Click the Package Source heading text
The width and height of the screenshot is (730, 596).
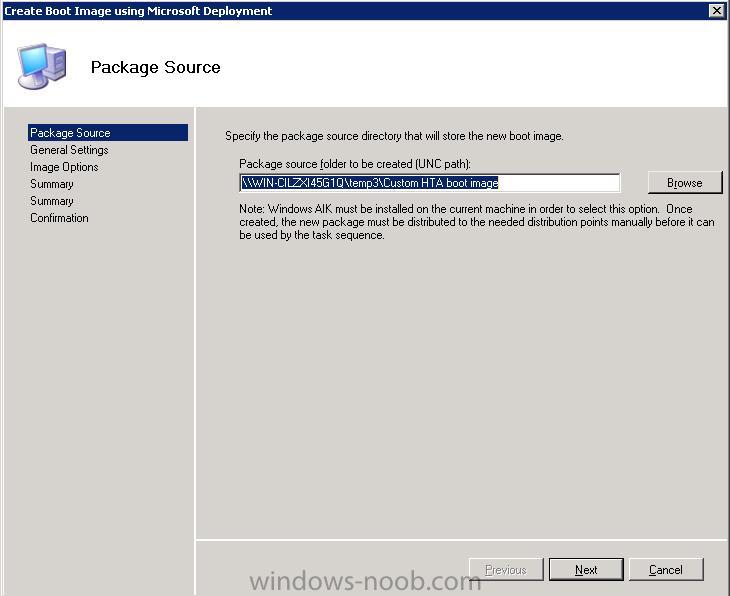(x=155, y=67)
